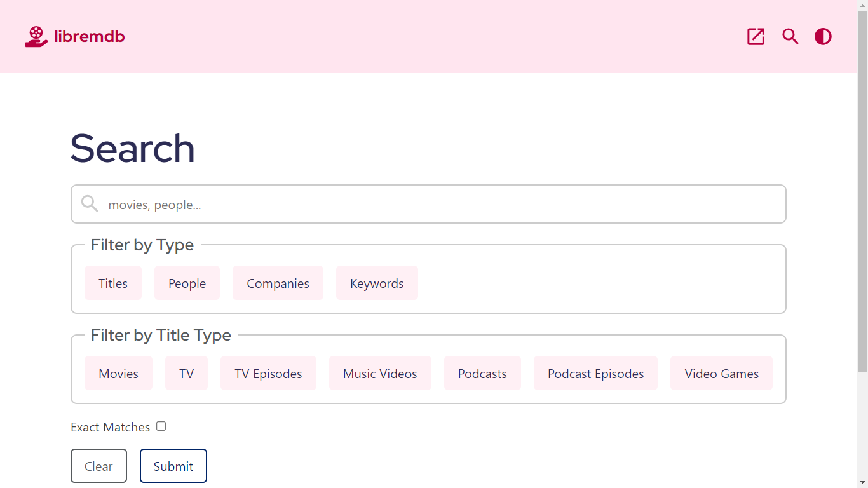Image resolution: width=868 pixels, height=488 pixels.
Task: Choose the Keywords type filter
Action: click(377, 283)
